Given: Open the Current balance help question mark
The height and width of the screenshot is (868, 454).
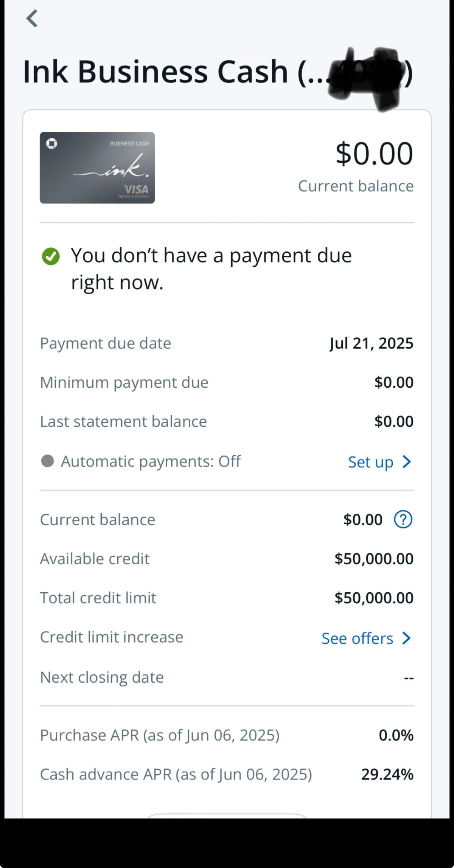Looking at the screenshot, I should pyautogui.click(x=403, y=519).
